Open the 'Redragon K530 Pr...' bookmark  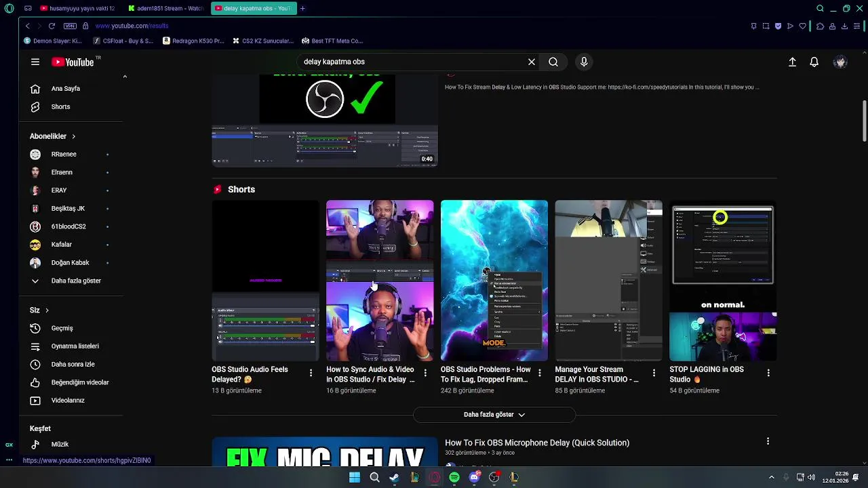pos(193,41)
